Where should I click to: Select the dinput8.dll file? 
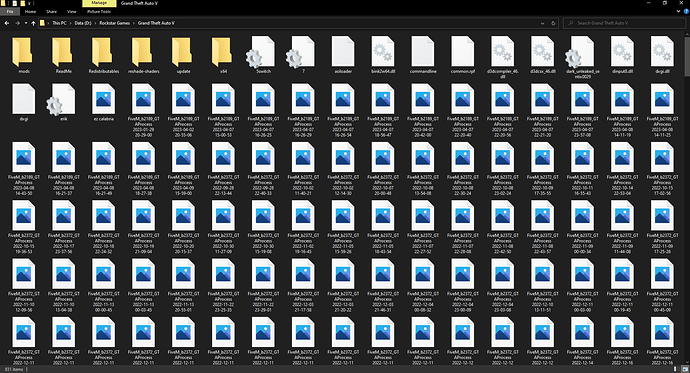tap(622, 55)
